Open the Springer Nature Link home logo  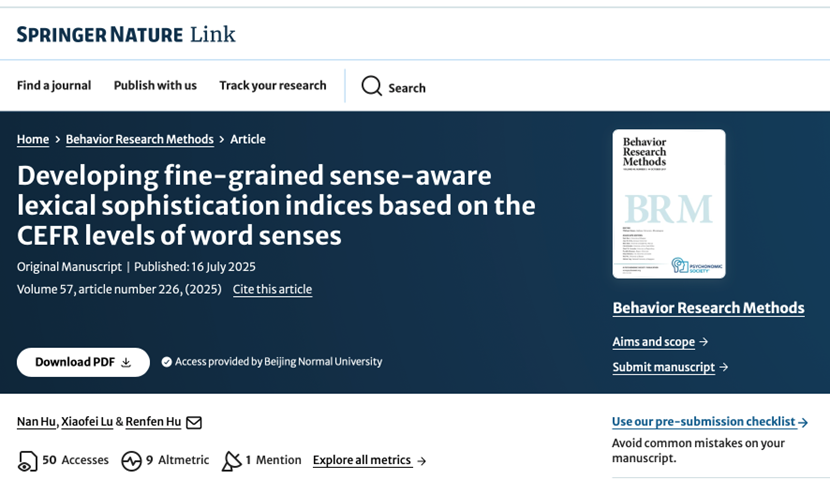126,35
